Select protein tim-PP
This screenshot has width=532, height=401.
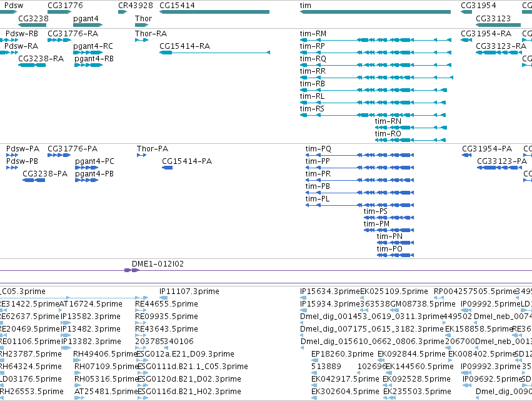359,168
